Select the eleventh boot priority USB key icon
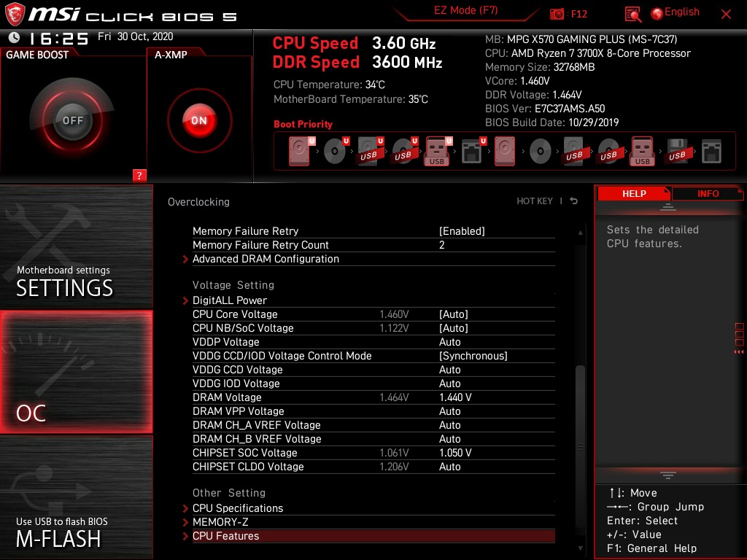 (x=643, y=152)
